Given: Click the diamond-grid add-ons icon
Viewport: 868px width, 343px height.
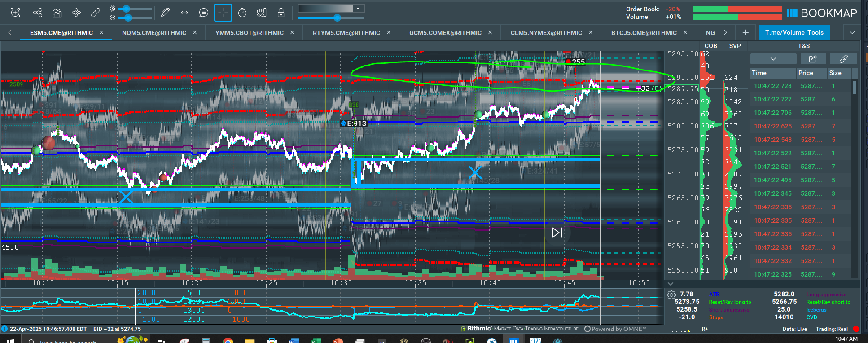Looking at the screenshot, I should click(76, 13).
